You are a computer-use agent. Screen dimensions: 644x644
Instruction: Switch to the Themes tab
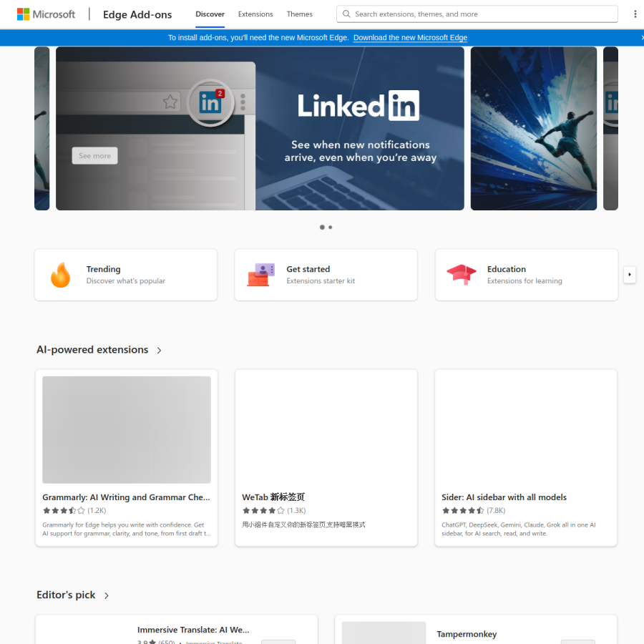[x=299, y=14]
